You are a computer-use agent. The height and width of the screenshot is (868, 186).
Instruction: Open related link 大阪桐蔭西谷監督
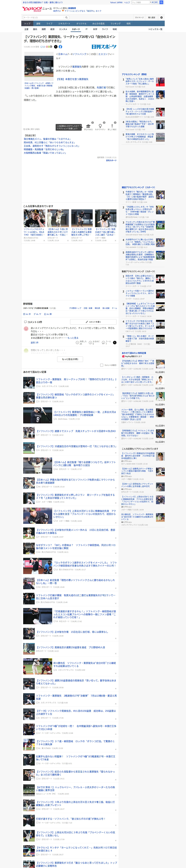click(45, 153)
